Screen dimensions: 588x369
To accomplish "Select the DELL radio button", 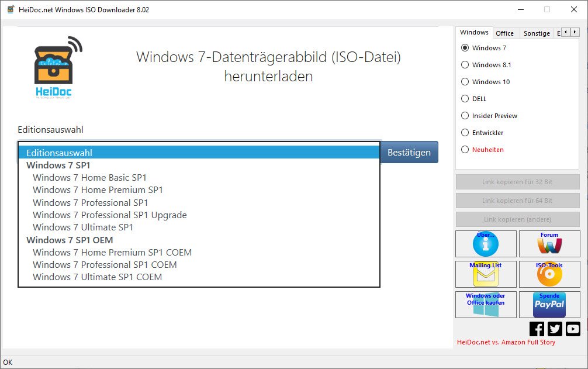I will pyautogui.click(x=465, y=99).
